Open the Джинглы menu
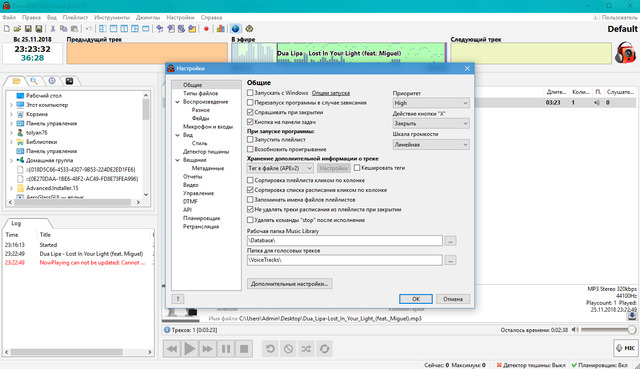 tap(148, 18)
